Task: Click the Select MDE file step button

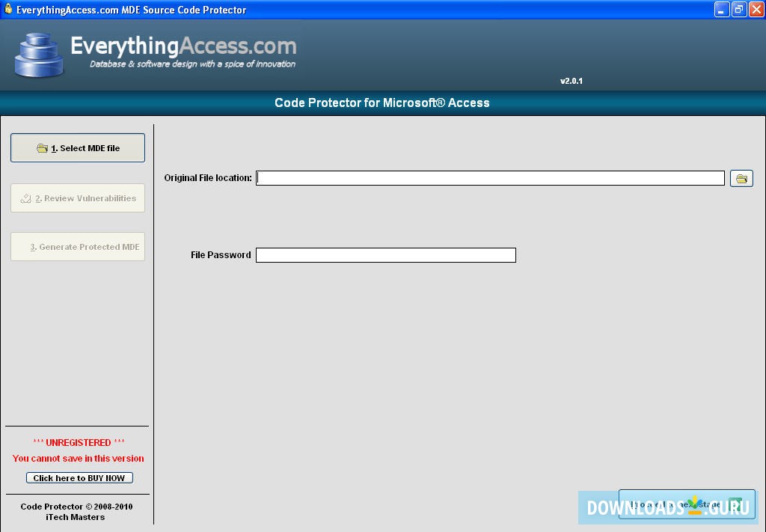Action: (x=78, y=147)
